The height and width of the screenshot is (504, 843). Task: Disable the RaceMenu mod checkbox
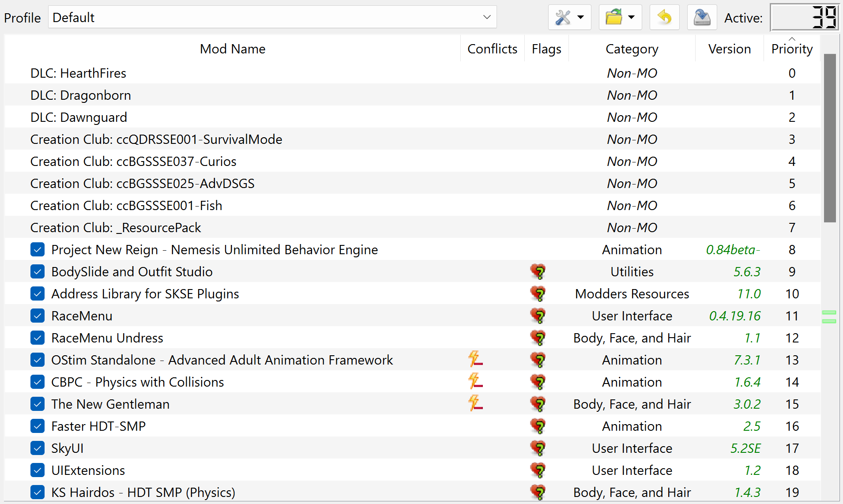pyautogui.click(x=38, y=316)
